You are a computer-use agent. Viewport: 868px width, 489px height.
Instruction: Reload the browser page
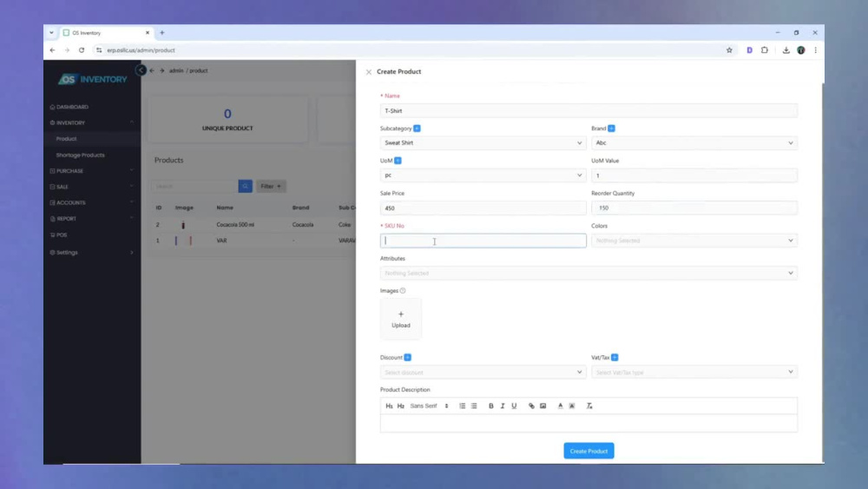82,50
